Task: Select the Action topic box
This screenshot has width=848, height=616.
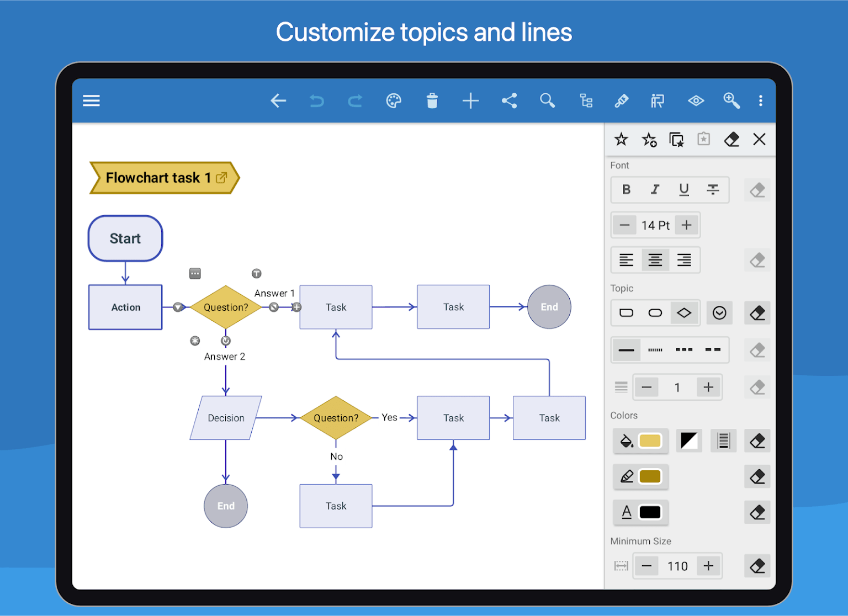Action: point(125,307)
